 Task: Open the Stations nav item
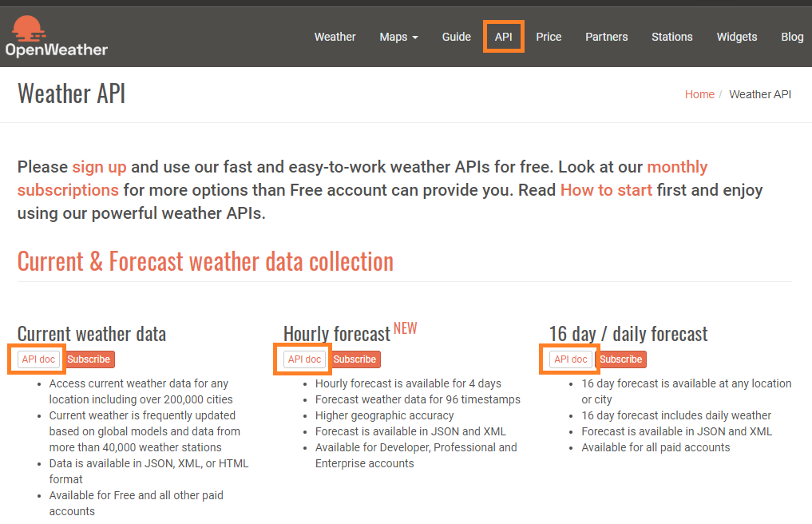[672, 37]
